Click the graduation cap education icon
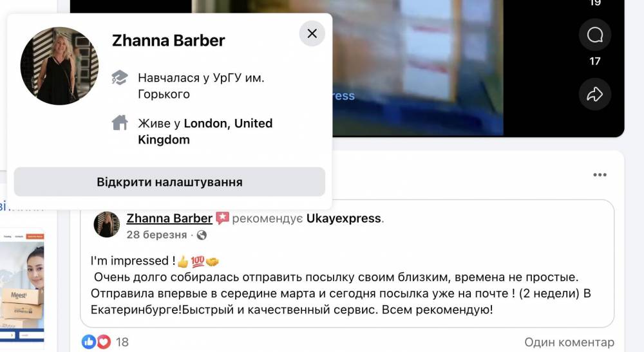 pos(120,77)
